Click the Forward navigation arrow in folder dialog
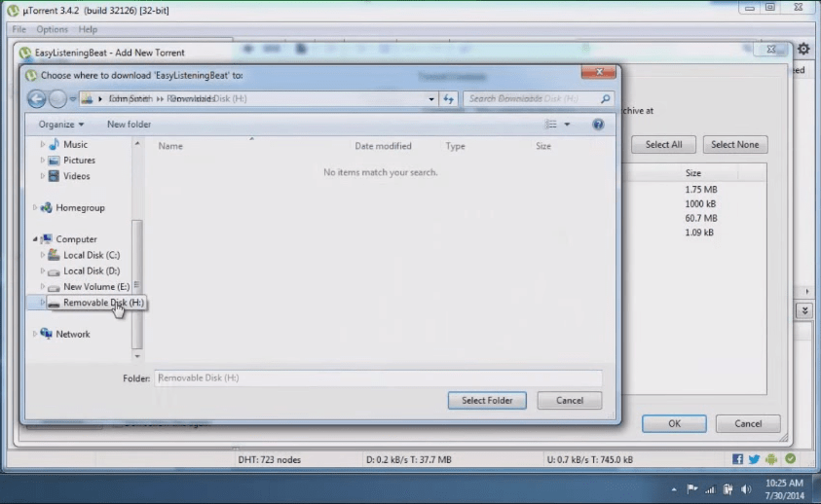Screen dimensions: 821x504 click(57, 98)
